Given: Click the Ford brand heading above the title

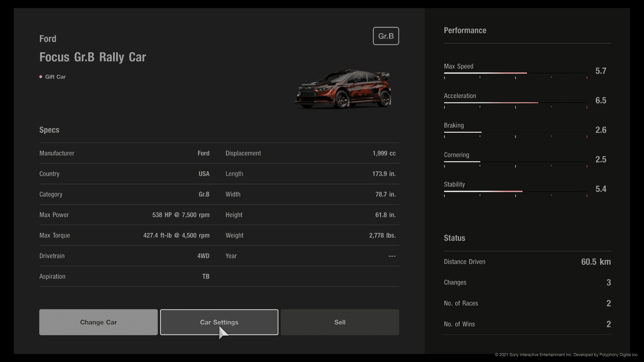Looking at the screenshot, I should 48,39.
